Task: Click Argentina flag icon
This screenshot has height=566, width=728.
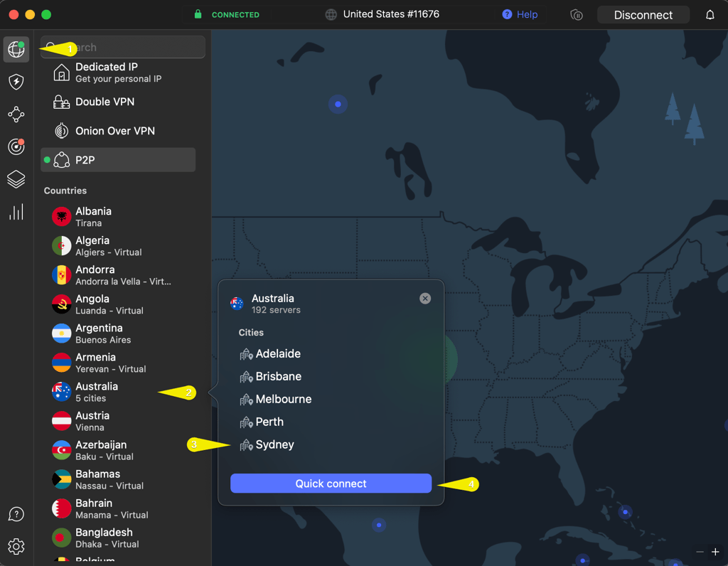Action: click(x=61, y=333)
